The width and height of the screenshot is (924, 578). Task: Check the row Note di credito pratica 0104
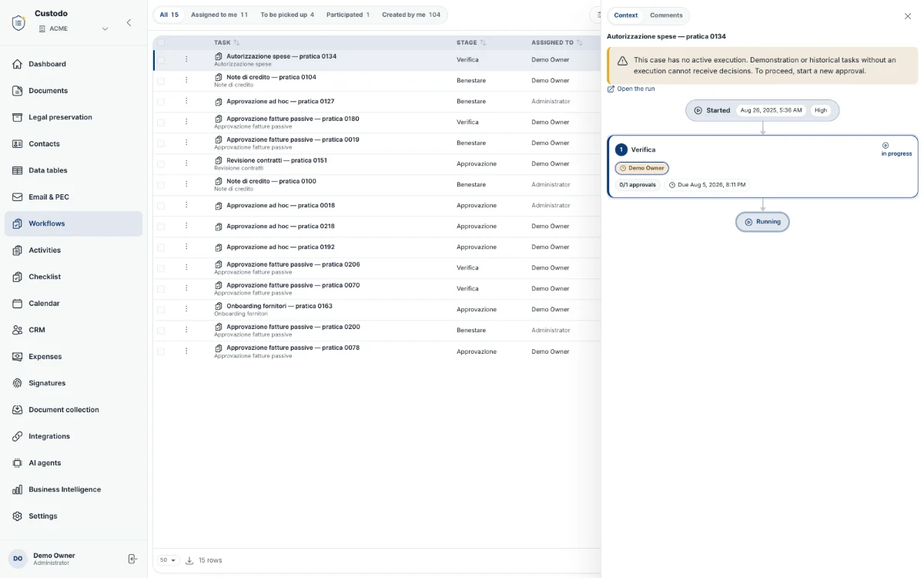[x=161, y=80]
